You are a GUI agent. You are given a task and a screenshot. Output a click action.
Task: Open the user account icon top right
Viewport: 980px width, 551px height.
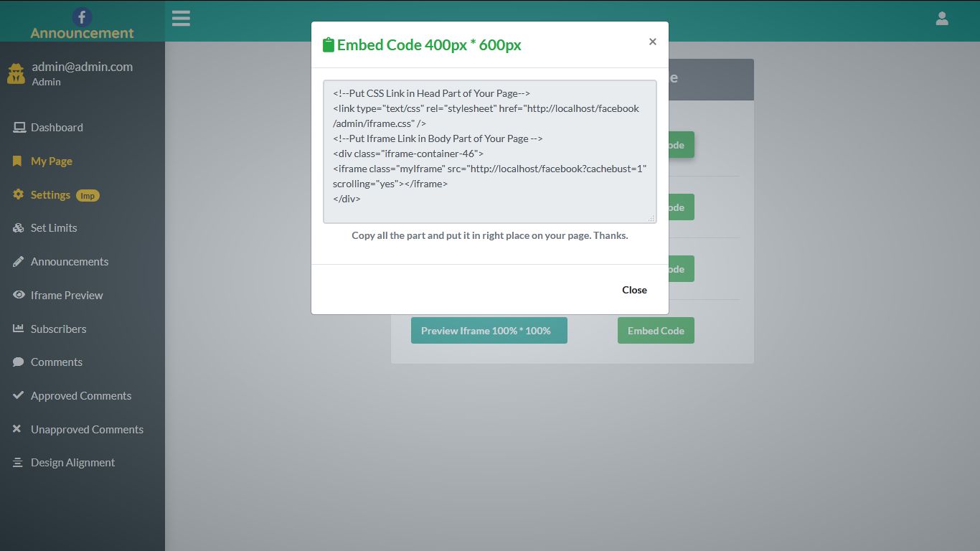coord(942,18)
